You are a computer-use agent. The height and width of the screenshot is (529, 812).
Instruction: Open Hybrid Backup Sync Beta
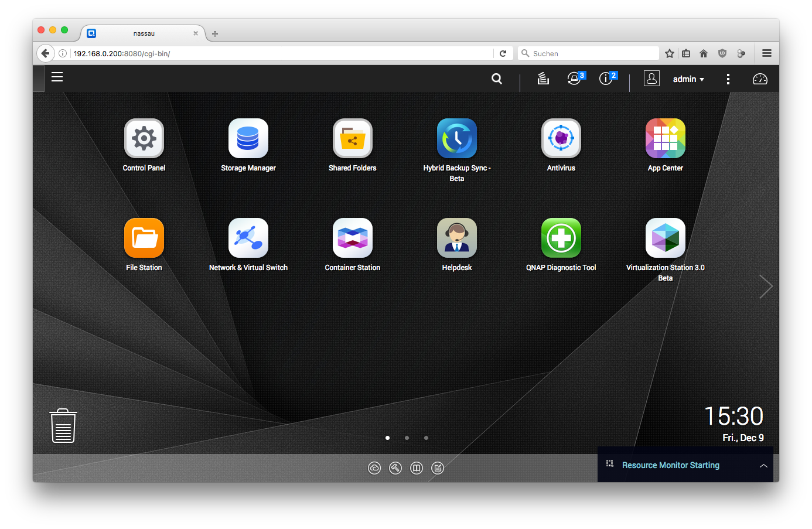pos(457,139)
